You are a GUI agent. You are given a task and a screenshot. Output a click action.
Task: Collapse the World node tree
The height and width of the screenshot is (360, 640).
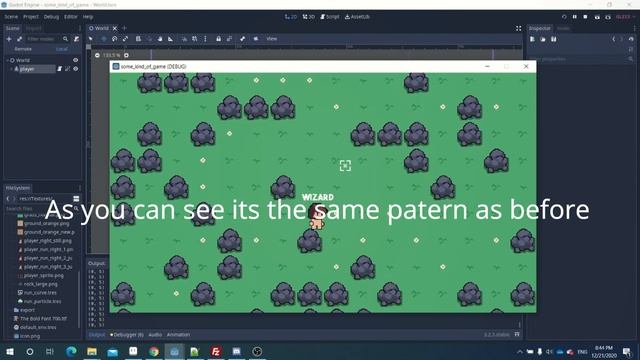point(7,60)
